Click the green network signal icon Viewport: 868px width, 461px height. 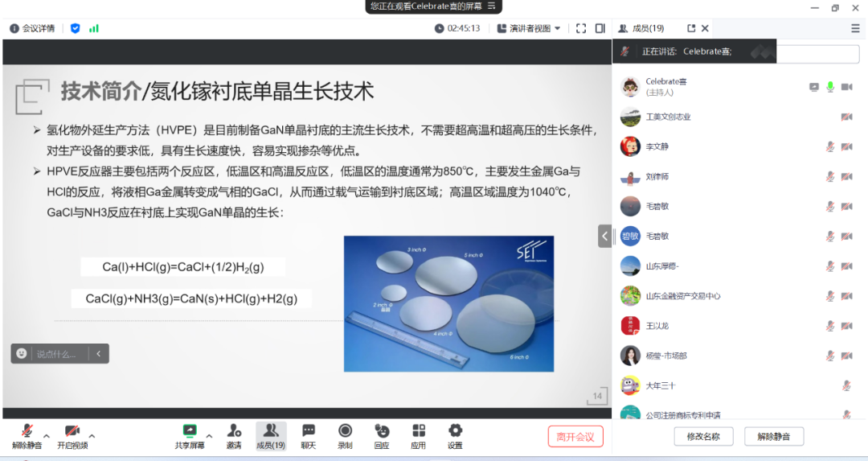point(94,28)
